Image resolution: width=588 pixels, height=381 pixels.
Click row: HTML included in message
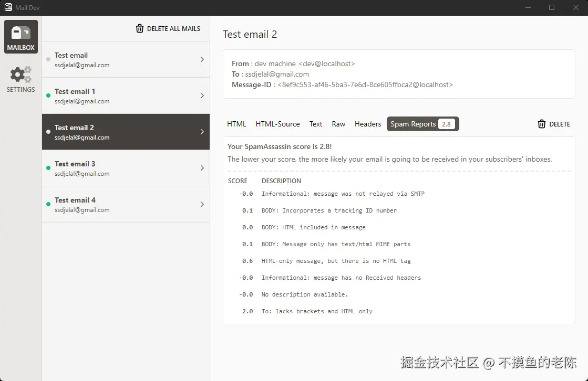coord(314,227)
